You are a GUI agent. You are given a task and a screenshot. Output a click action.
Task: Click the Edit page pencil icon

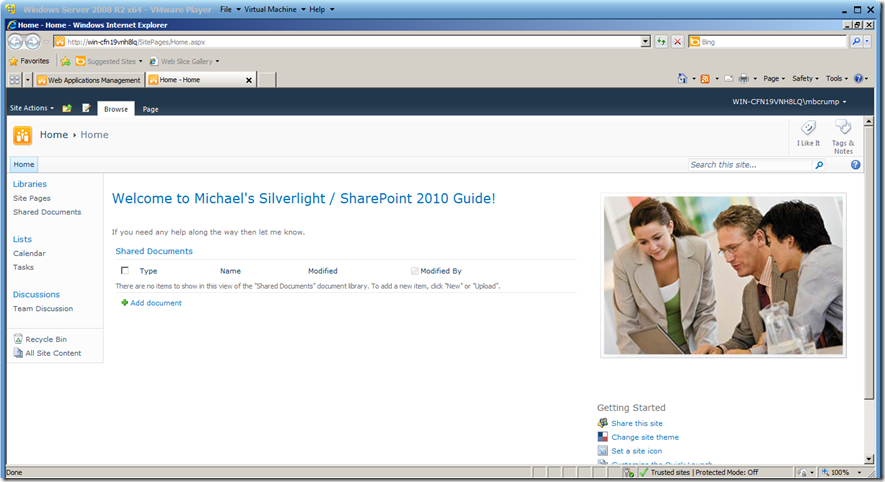(x=86, y=108)
